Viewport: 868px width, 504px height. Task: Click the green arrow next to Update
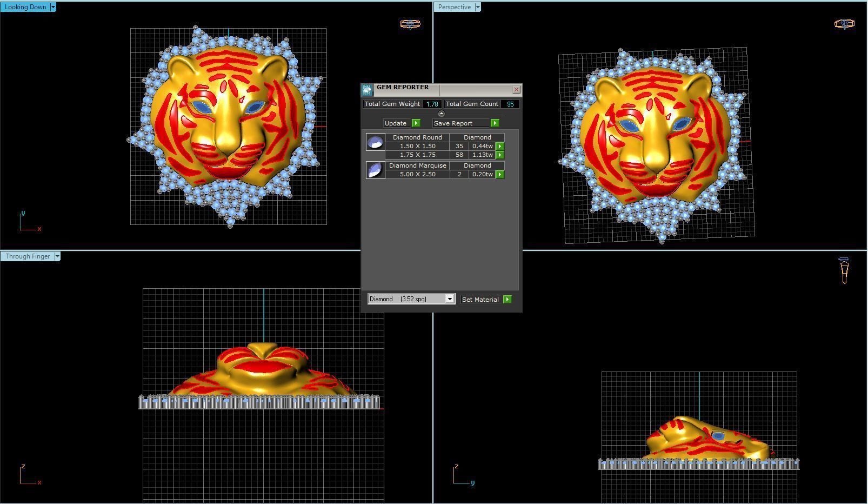point(416,123)
